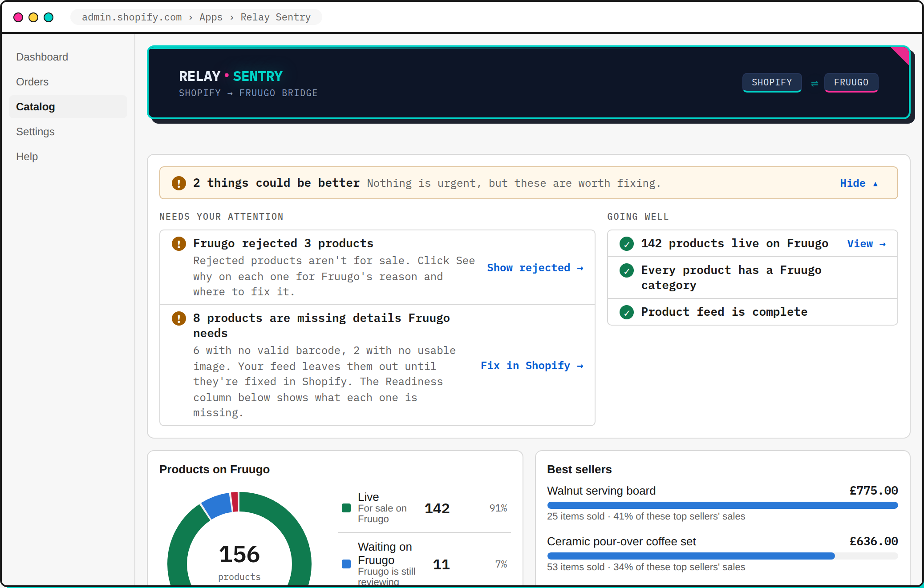Image resolution: width=924 pixels, height=588 pixels.
Task: Click the address bar breadcrumb
Action: [196, 17]
